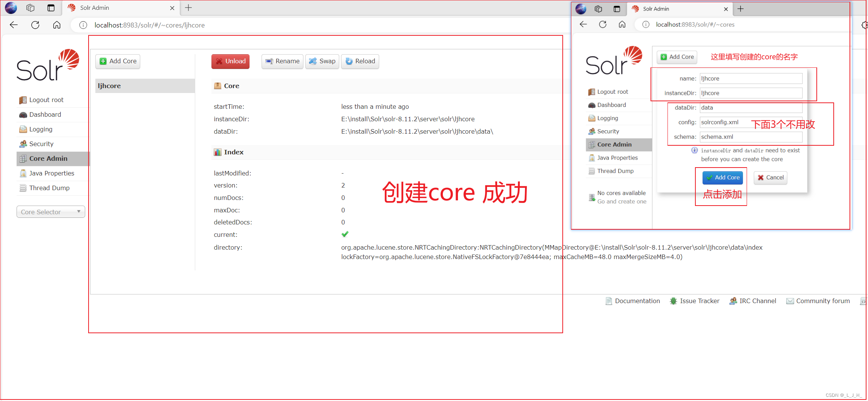
Task: Swap the selected core
Action: click(322, 61)
